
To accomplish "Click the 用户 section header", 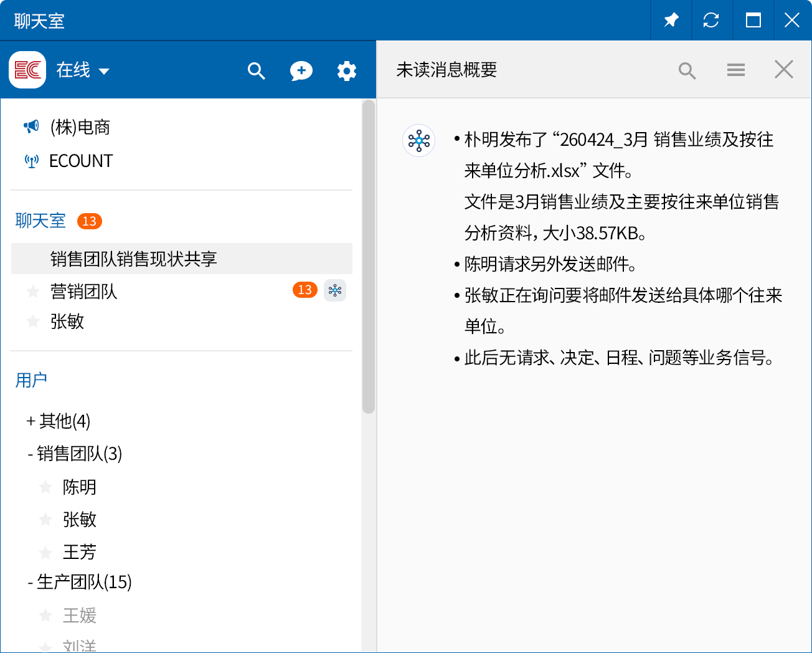I will coord(31,380).
